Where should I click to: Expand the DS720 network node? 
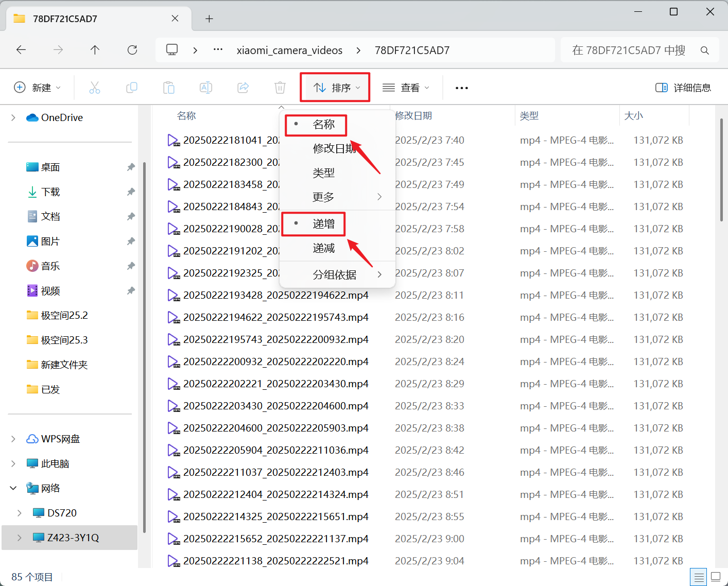click(20, 513)
